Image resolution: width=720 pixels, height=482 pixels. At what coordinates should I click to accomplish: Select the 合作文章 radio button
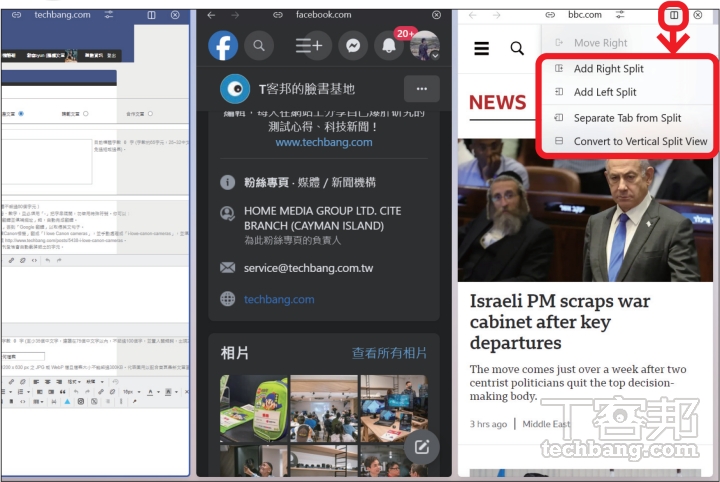150,114
